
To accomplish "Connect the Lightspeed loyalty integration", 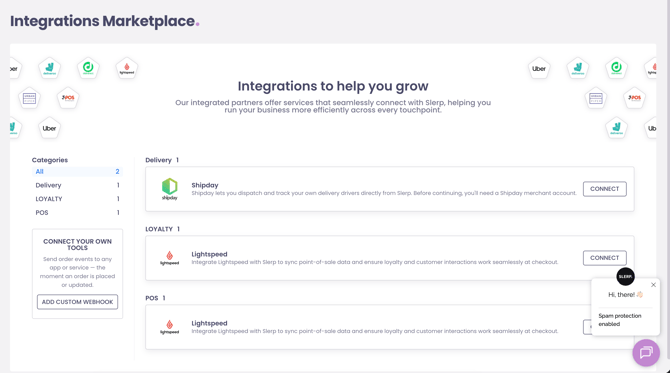I will [x=605, y=258].
